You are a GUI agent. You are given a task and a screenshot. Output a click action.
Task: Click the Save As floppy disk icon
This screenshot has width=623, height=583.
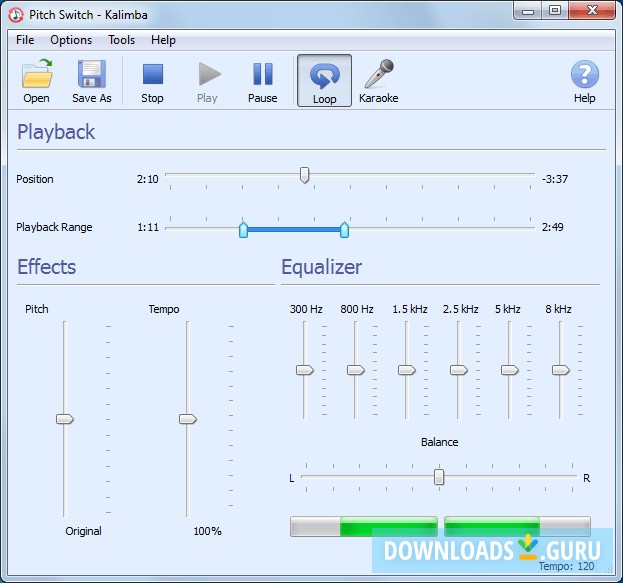(92, 81)
